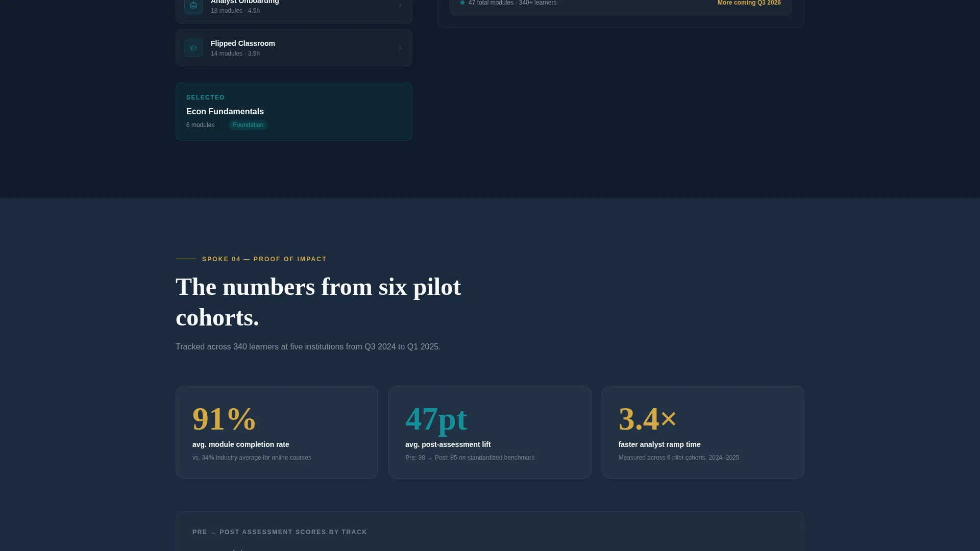Click the Tracked across 340 learners subtitle

[x=308, y=347]
